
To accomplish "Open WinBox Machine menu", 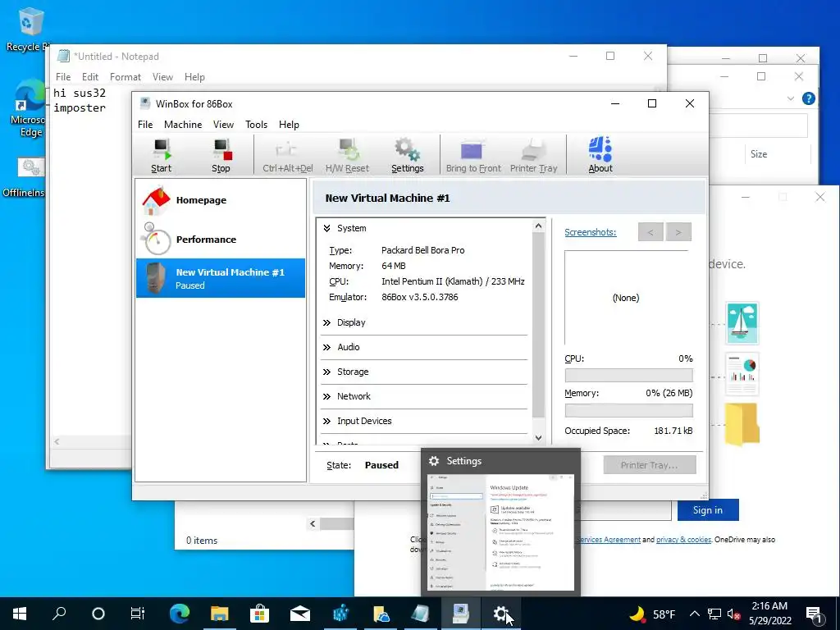I will click(183, 125).
